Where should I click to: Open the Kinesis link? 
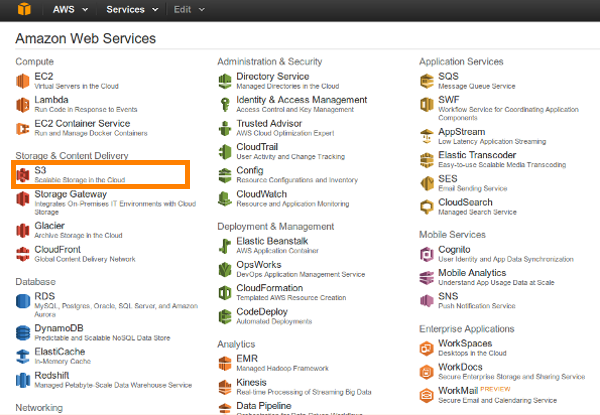[251, 382]
